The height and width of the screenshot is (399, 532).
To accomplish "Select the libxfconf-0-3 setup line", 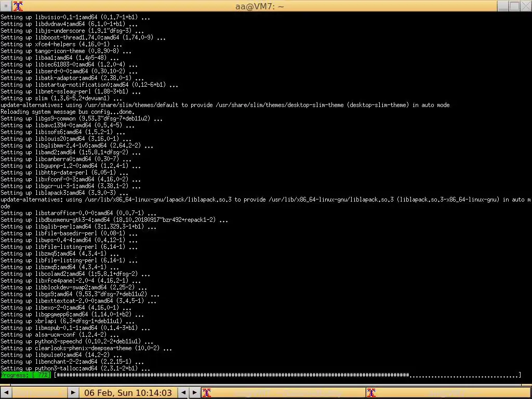I will pos(71,179).
